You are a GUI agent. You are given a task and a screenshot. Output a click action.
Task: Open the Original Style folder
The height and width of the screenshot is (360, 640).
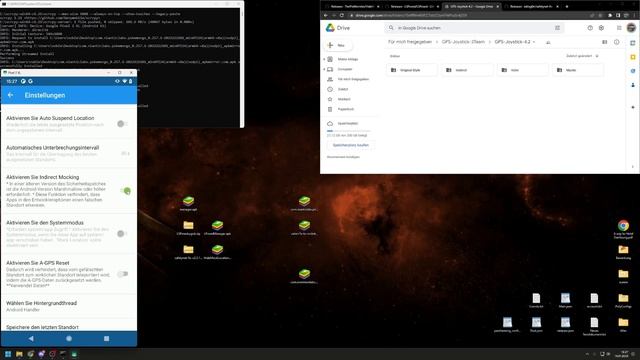point(411,70)
